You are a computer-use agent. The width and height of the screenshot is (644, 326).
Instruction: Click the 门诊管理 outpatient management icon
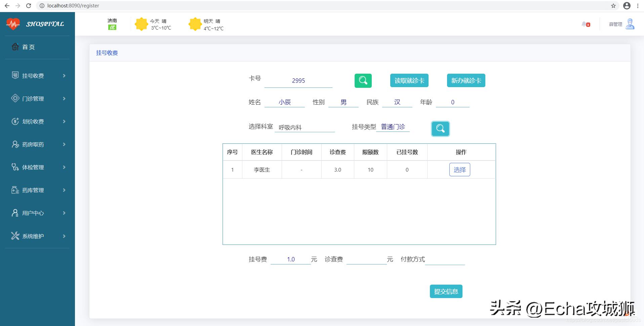pos(15,98)
